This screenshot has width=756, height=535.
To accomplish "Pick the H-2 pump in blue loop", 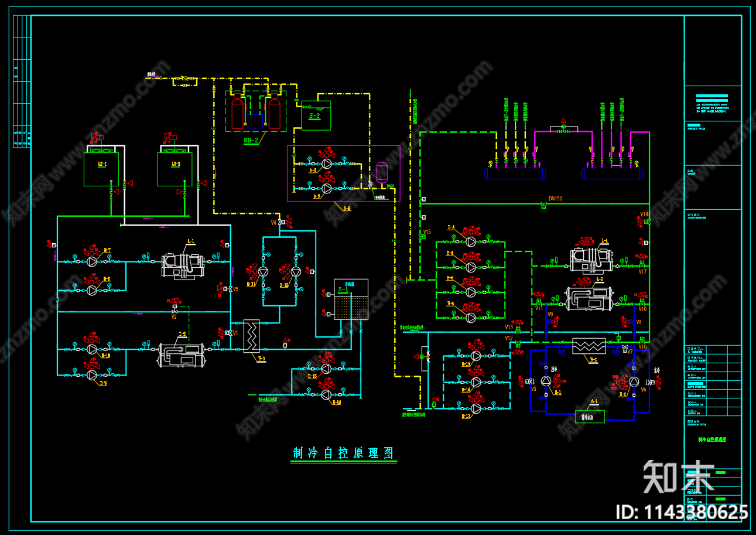I will [x=634, y=381].
